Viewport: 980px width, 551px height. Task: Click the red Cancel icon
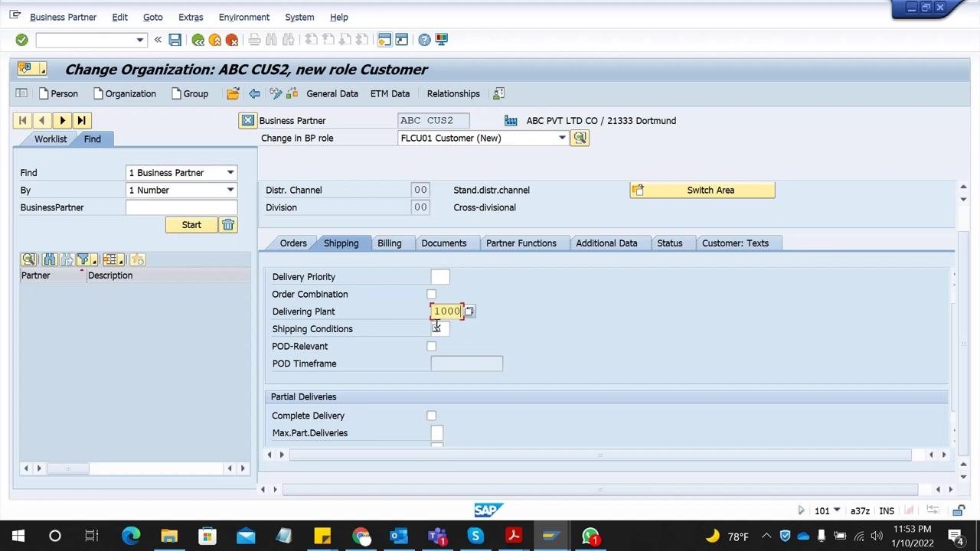tap(232, 40)
